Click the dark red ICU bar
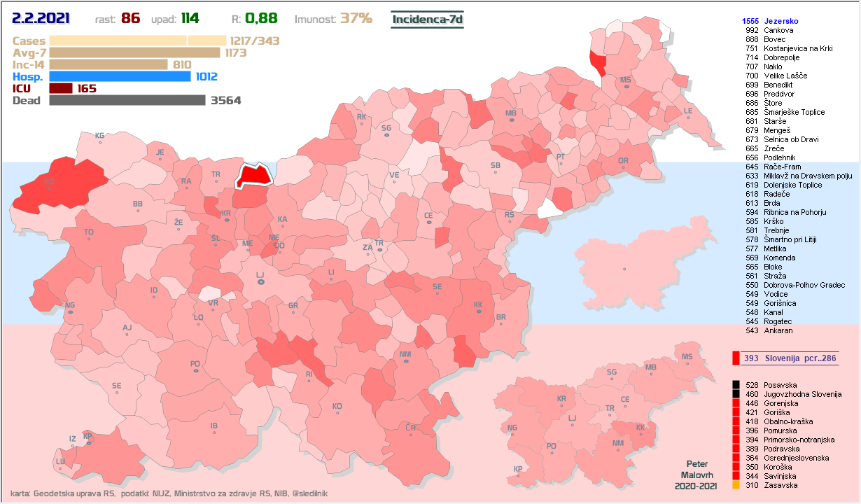The height and width of the screenshot is (504, 861). point(61,88)
